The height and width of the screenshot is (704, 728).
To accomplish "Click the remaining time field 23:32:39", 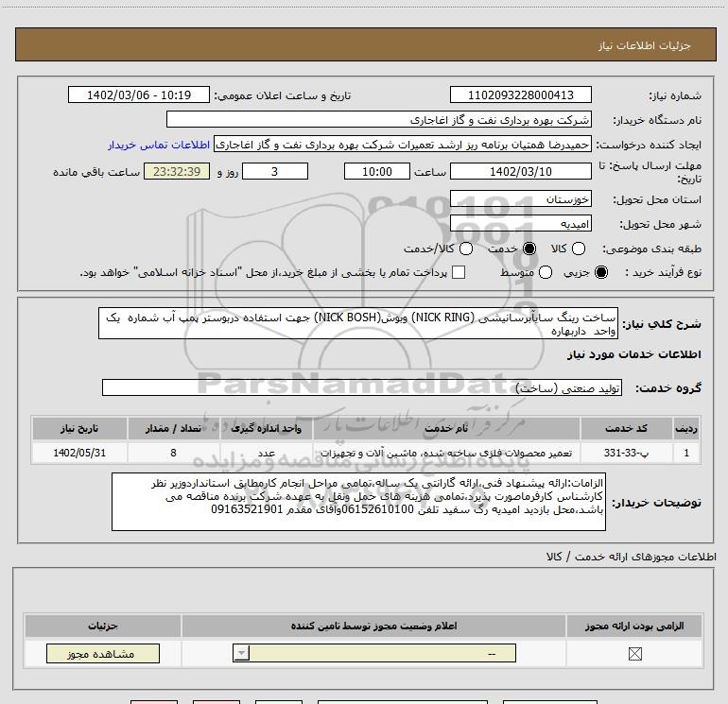I will [177, 171].
